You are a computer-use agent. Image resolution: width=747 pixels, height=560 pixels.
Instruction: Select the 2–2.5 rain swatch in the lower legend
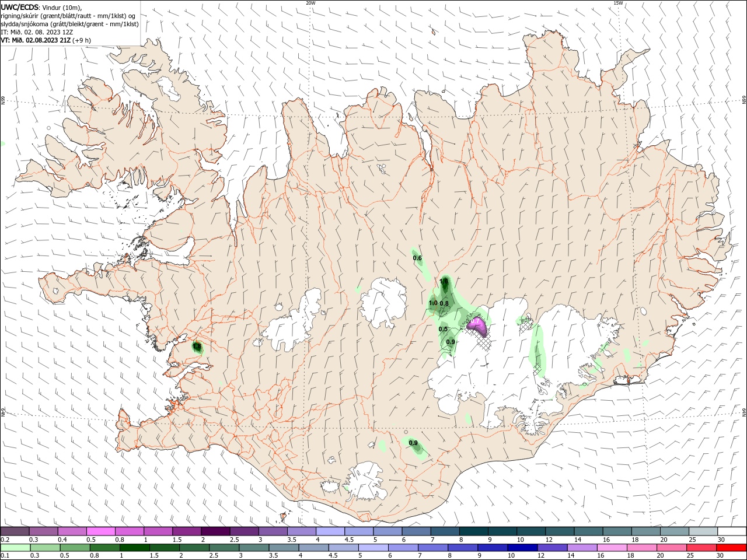point(193,548)
